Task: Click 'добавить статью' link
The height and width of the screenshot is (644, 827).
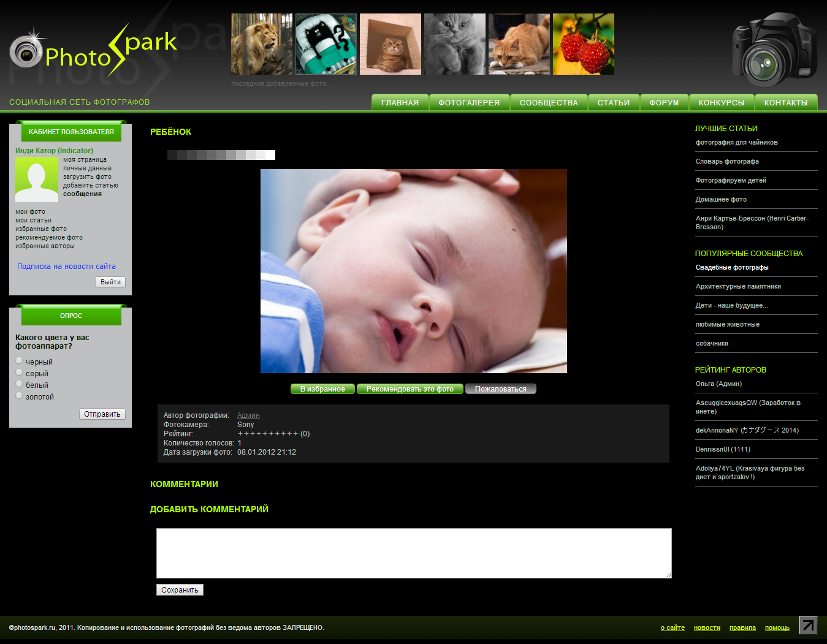Action: pos(91,185)
